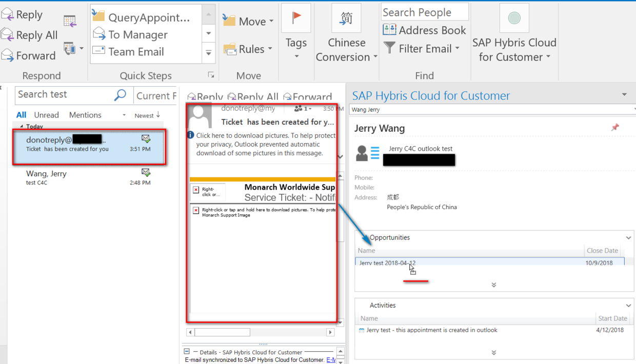Select the Jerry test 2018-04-12 opportunity row
Image resolution: width=636 pixels, height=364 pixels.
[490, 262]
